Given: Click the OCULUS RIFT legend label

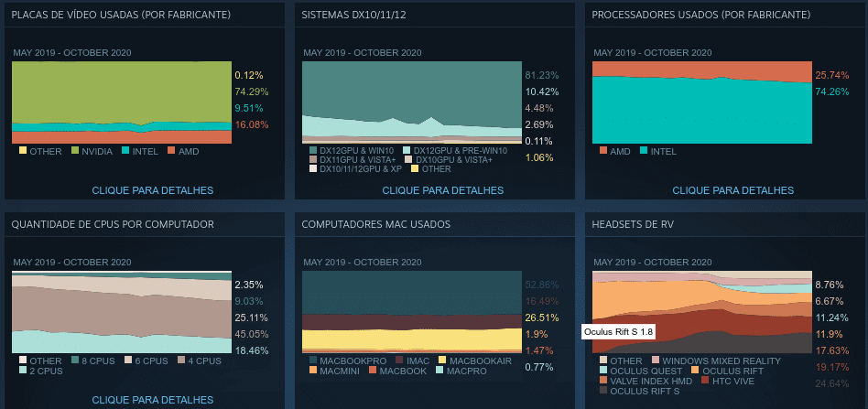Looking at the screenshot, I should pyautogui.click(x=732, y=371).
